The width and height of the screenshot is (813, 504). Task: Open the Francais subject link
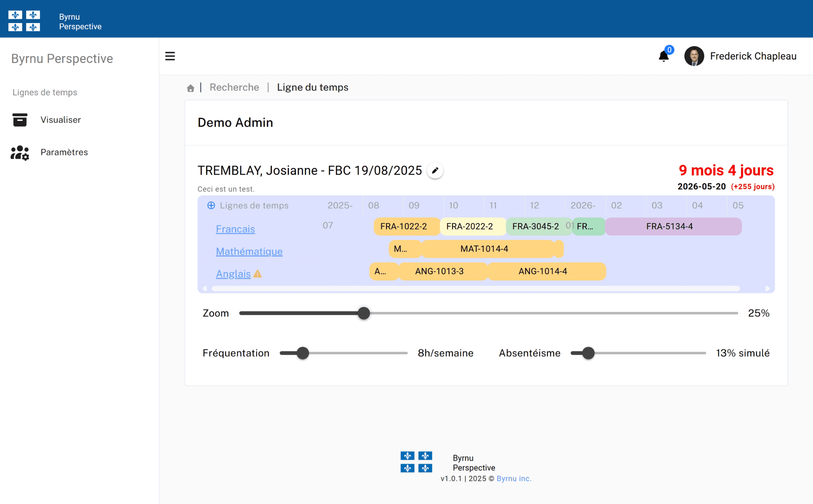coord(235,229)
